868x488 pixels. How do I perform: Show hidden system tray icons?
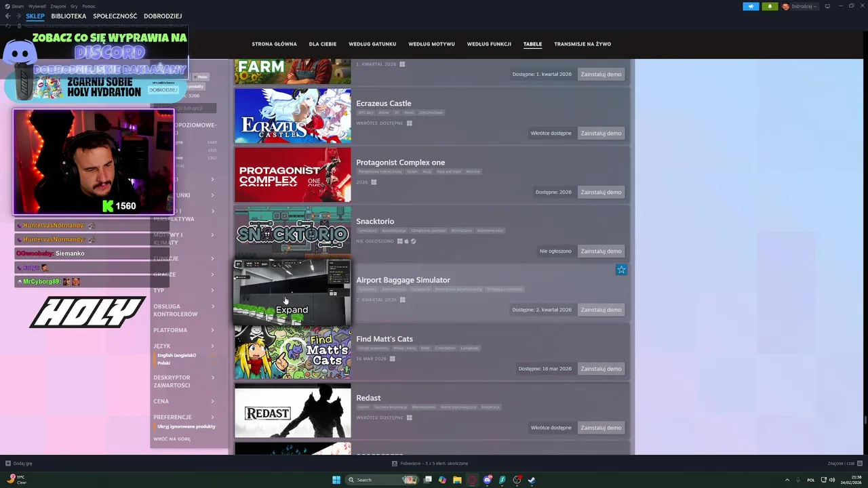coord(787,480)
